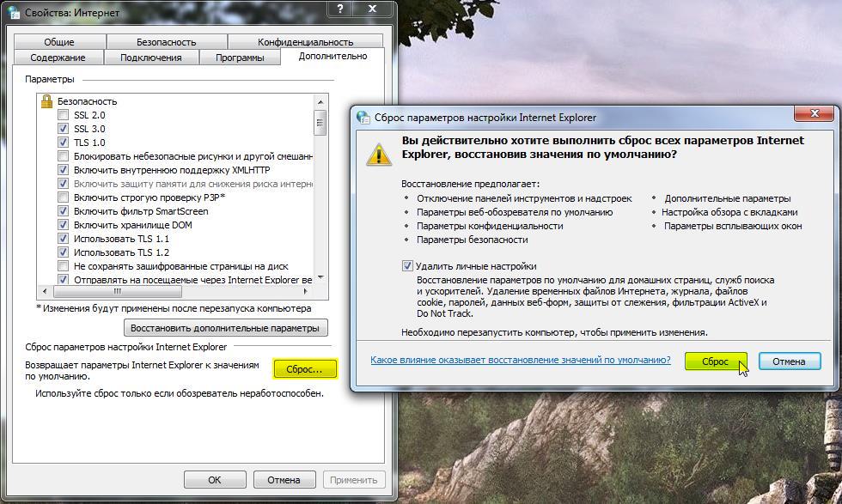The width and height of the screenshot is (842, 504).
Task: Click the yellow warning triangle icon
Action: coord(379,155)
